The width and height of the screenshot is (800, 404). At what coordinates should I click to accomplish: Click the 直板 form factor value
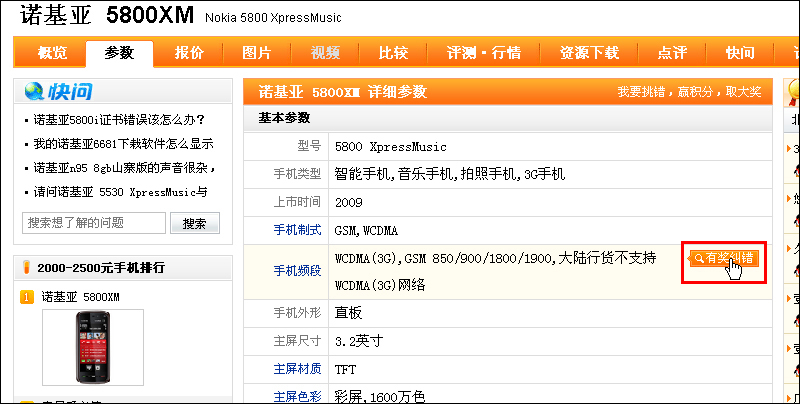coord(348,313)
